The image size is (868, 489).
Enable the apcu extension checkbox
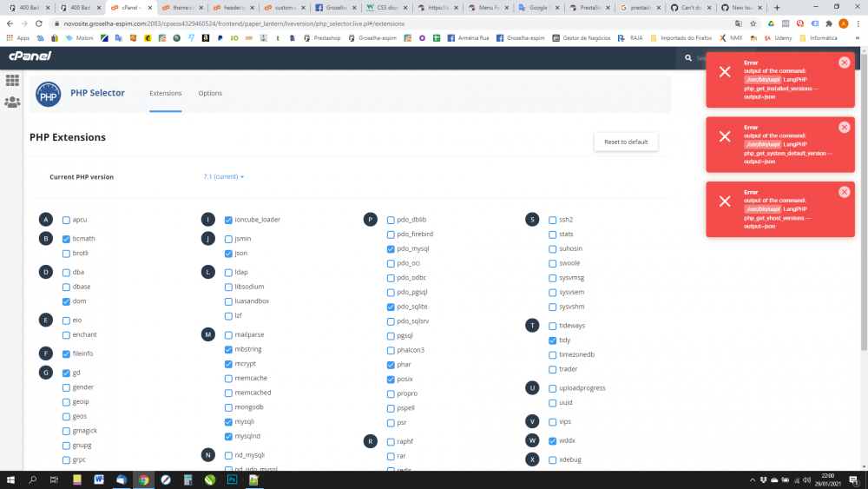click(67, 221)
